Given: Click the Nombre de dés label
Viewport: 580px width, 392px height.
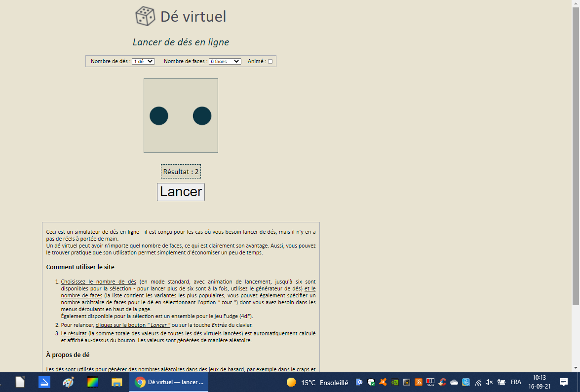Looking at the screenshot, I should coord(110,61).
